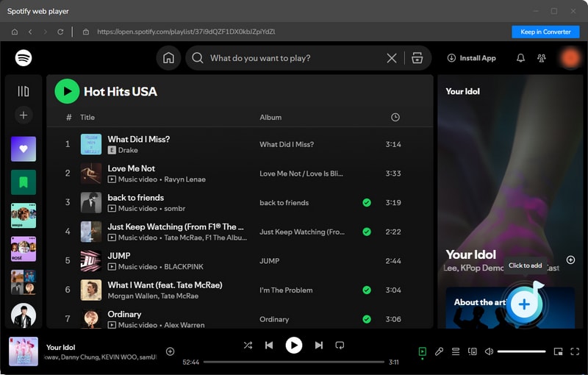Click the Spotify logo
Image resolution: width=588 pixels, height=375 pixels.
pyautogui.click(x=24, y=58)
